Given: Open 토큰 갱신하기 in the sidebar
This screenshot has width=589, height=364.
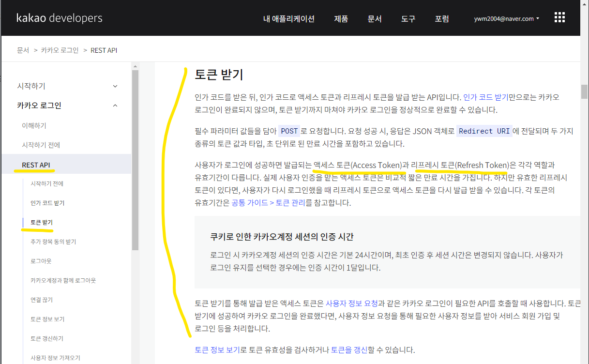Looking at the screenshot, I should point(47,338).
